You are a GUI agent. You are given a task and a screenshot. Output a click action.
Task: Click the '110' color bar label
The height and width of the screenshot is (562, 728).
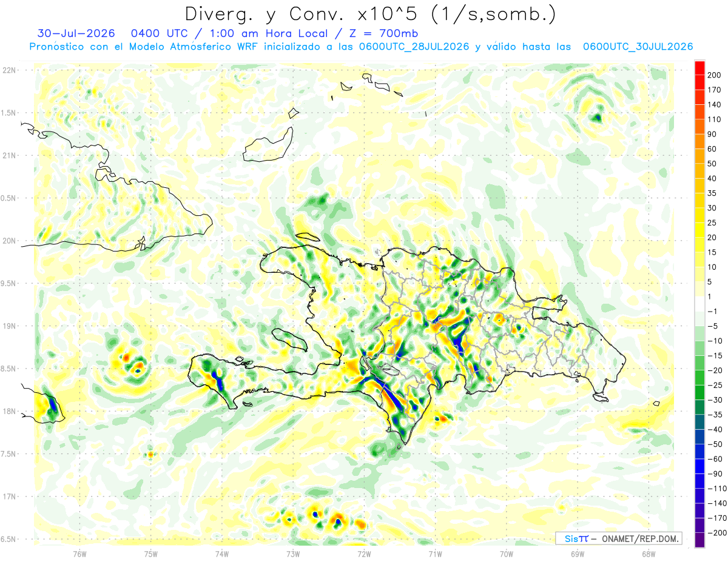[x=715, y=119]
